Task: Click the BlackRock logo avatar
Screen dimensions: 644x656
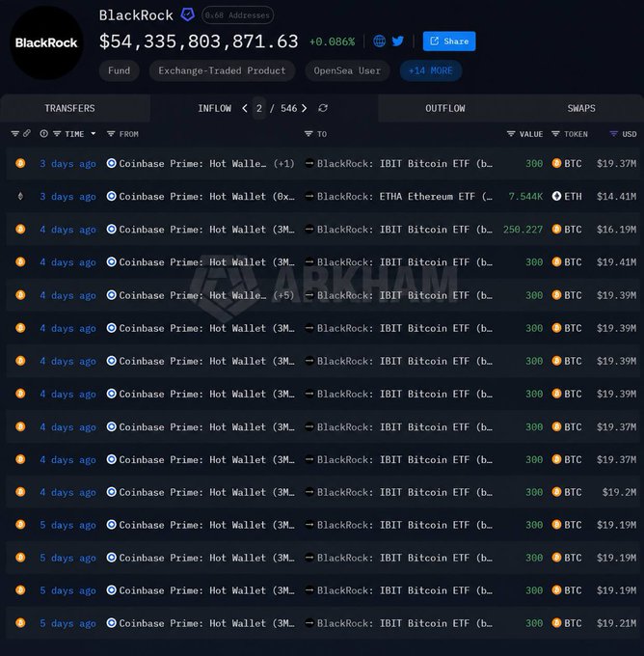Action: 46,42
